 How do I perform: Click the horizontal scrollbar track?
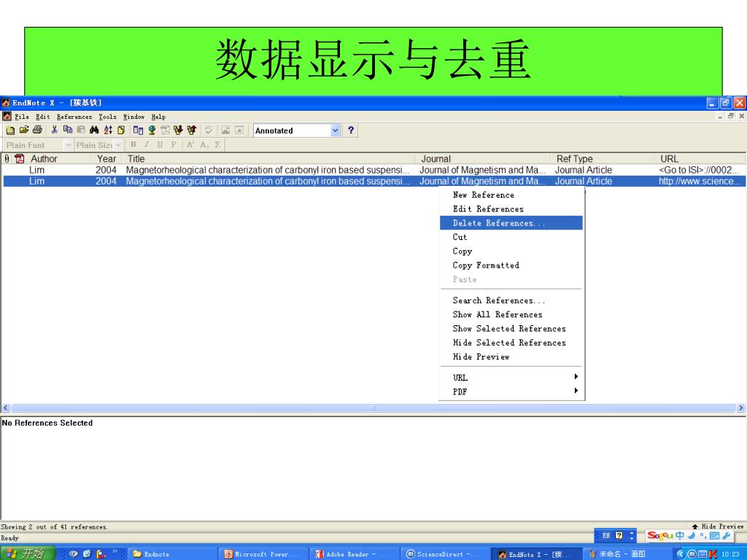point(373,408)
